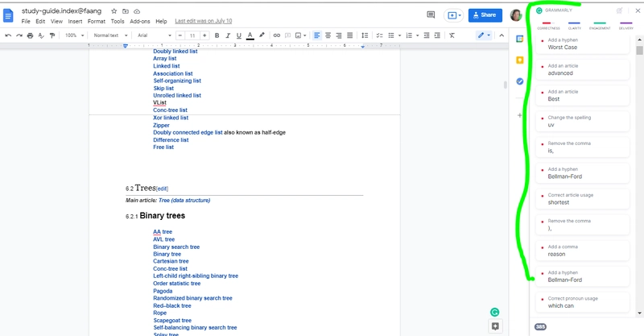Click the Move to folder icon
Screen dimensions: 644x336
[x=126, y=11]
